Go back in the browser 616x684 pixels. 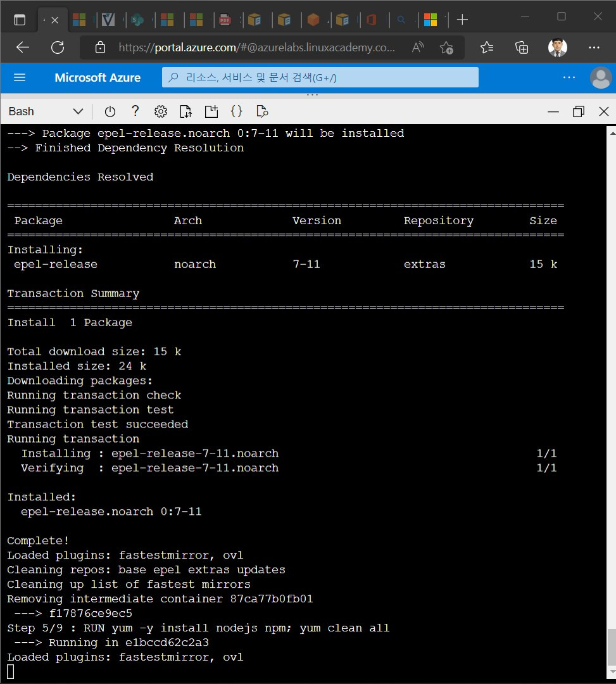tap(23, 47)
